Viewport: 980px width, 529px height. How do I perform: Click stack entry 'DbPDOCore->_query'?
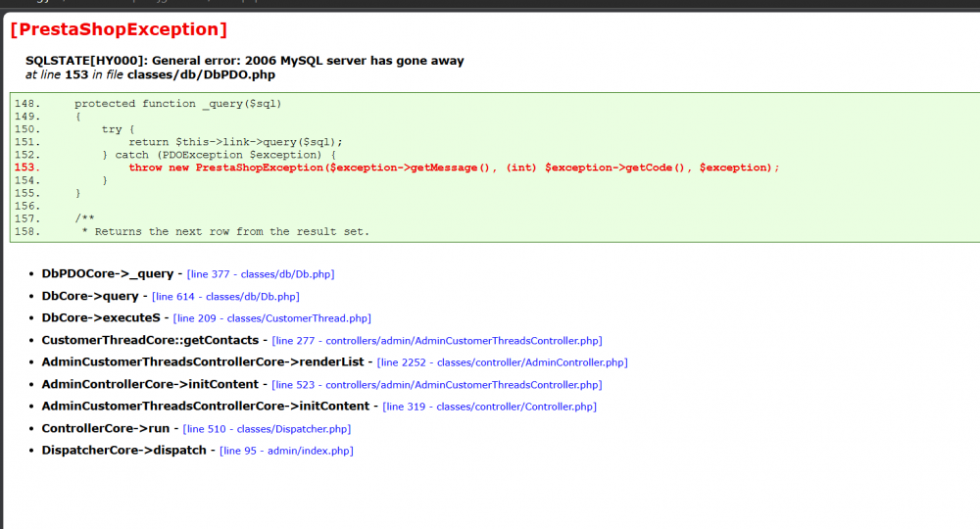[108, 273]
